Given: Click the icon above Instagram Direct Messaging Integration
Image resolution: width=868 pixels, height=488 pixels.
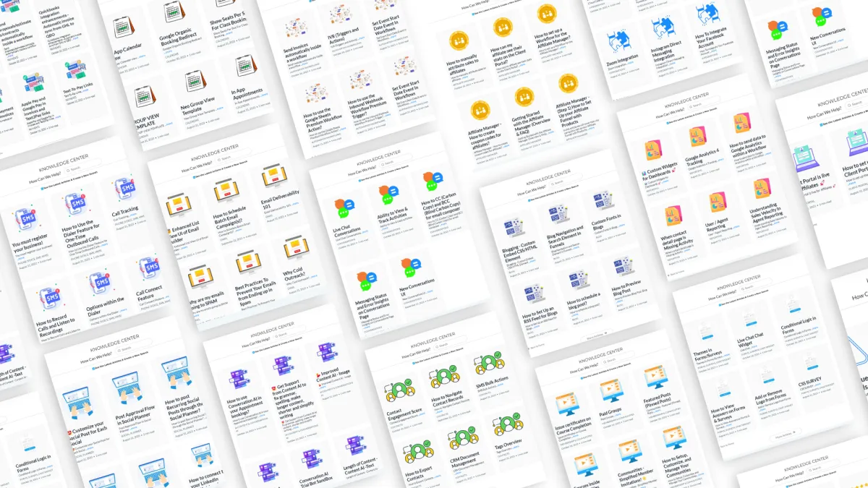Looking at the screenshot, I should click(662, 27).
